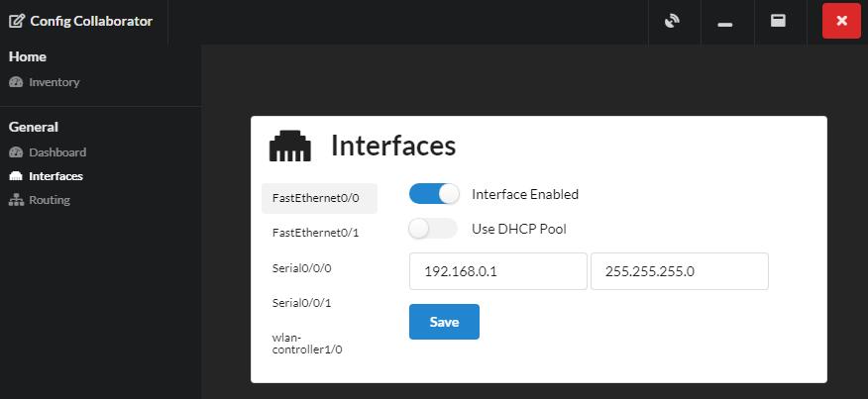Click the satellite dish connection icon
This screenshot has height=399, width=868.
(x=672, y=22)
